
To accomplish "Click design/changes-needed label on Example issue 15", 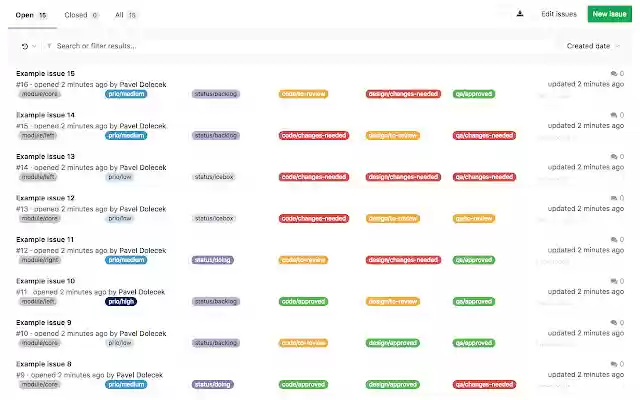I will click(x=403, y=94).
